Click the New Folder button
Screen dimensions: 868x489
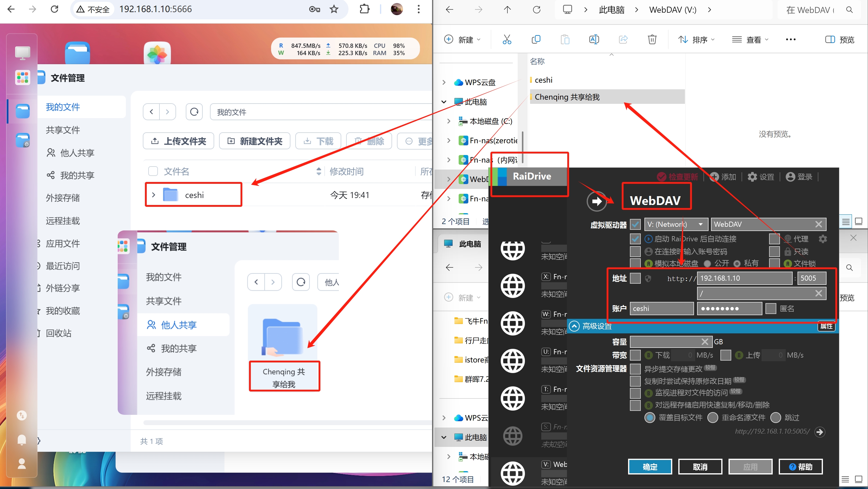[254, 140]
